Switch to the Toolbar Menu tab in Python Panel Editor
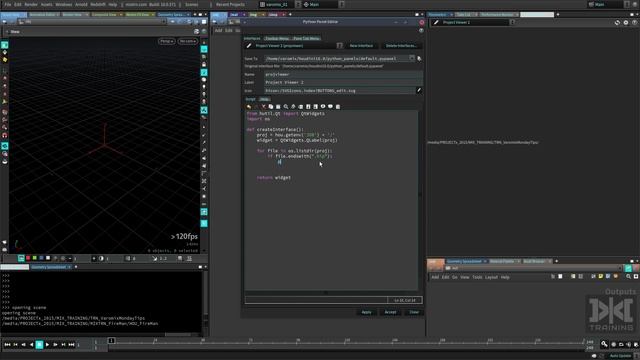 coord(277,38)
